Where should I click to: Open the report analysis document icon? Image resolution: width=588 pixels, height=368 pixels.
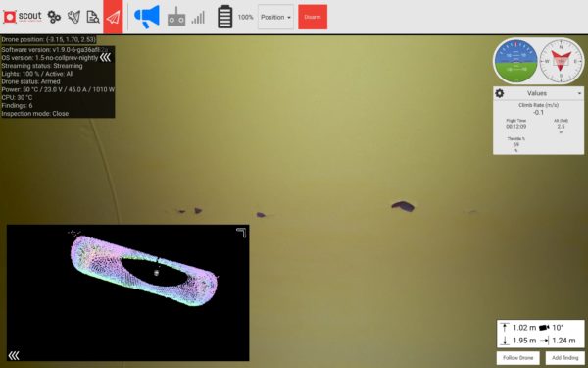click(x=93, y=17)
